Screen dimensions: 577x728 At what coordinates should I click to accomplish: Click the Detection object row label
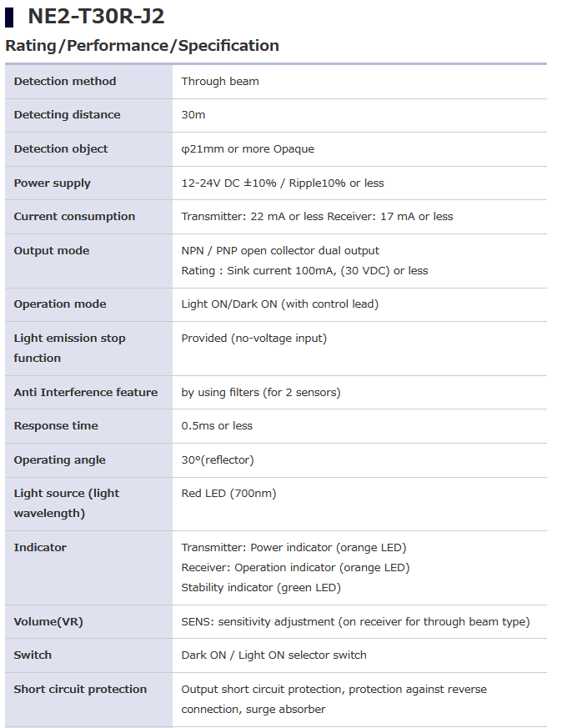click(61, 149)
